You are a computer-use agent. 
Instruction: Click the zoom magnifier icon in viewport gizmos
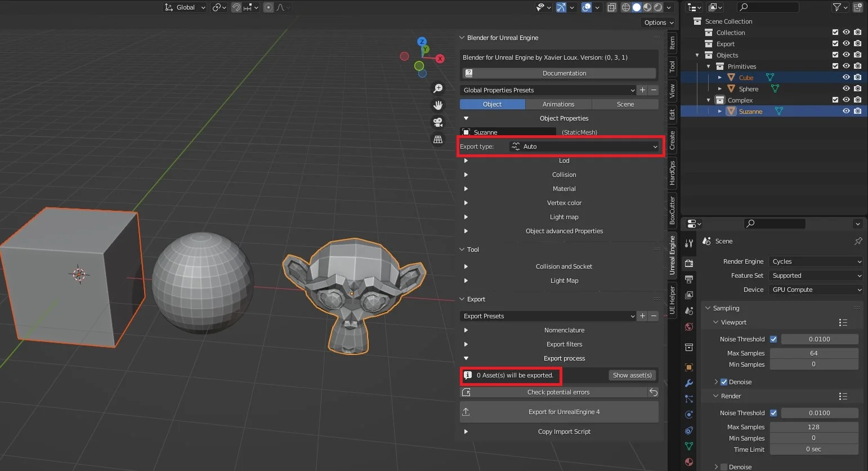[439, 88]
